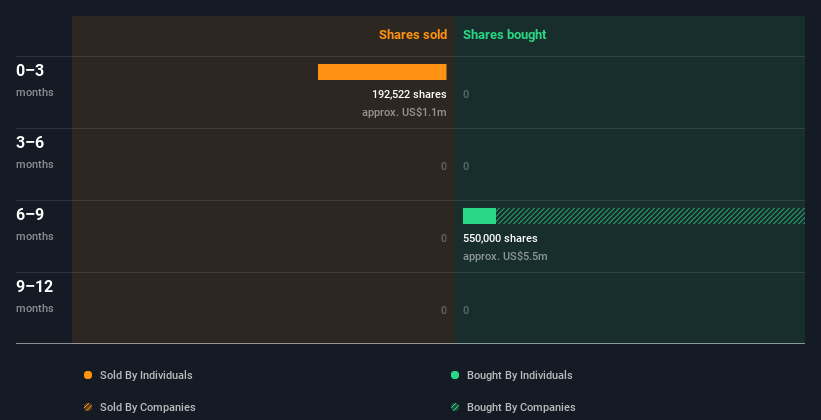Select the solid green bought bar
The height and width of the screenshot is (420, 821).
[x=479, y=216]
